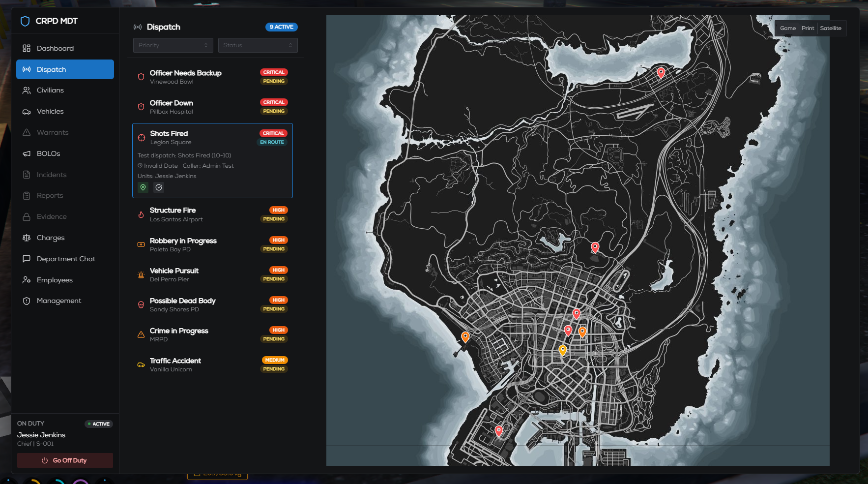Click the Civilians people icon
Screen dimensions: 868x484
[27, 91]
